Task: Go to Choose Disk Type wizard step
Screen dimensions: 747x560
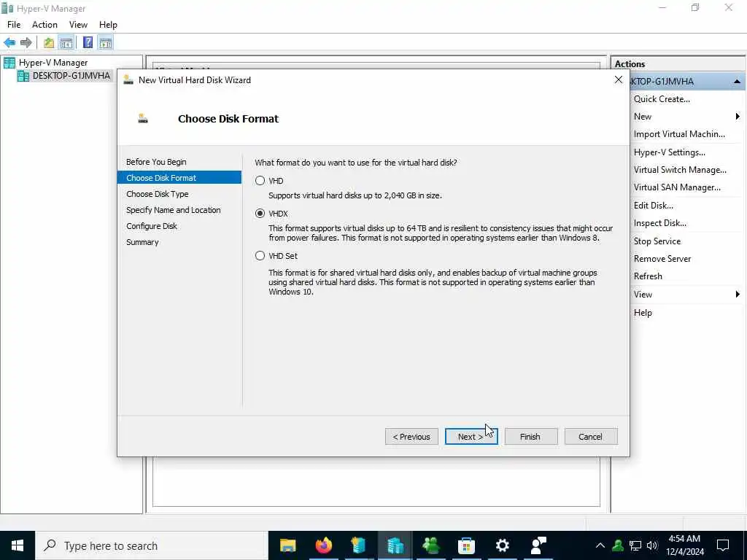Action: click(x=158, y=194)
